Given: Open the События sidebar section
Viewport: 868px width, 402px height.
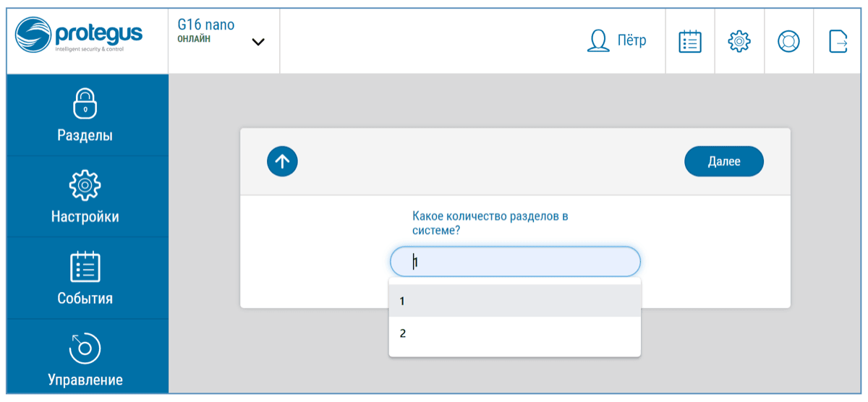Looking at the screenshot, I should pyautogui.click(x=85, y=298).
